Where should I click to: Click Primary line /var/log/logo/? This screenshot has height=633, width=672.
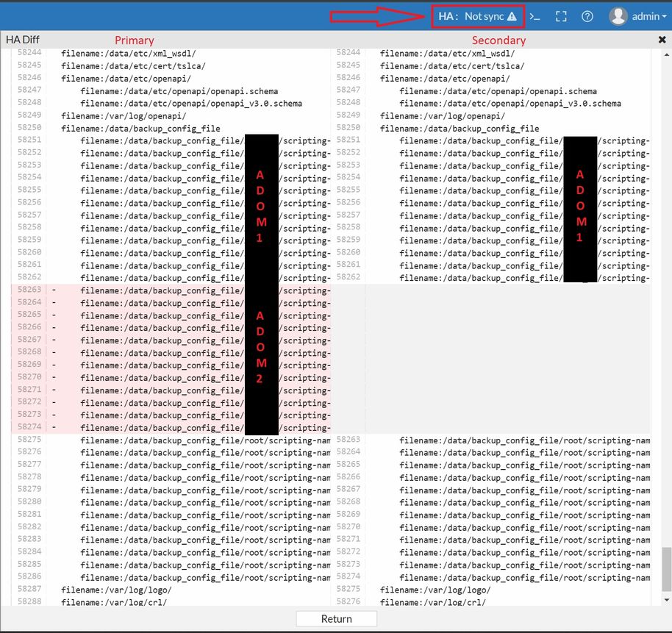click(116, 590)
